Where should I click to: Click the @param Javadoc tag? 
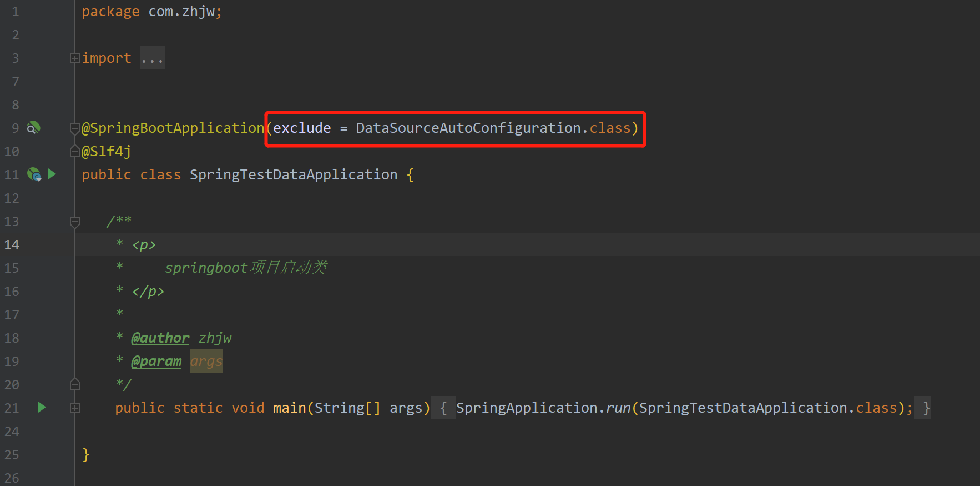point(156,361)
